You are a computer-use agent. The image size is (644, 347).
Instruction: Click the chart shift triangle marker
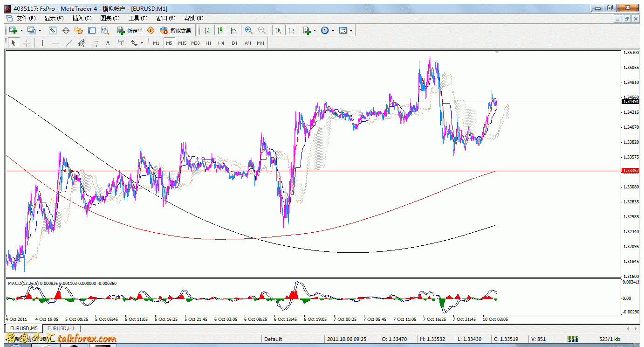point(497,52)
